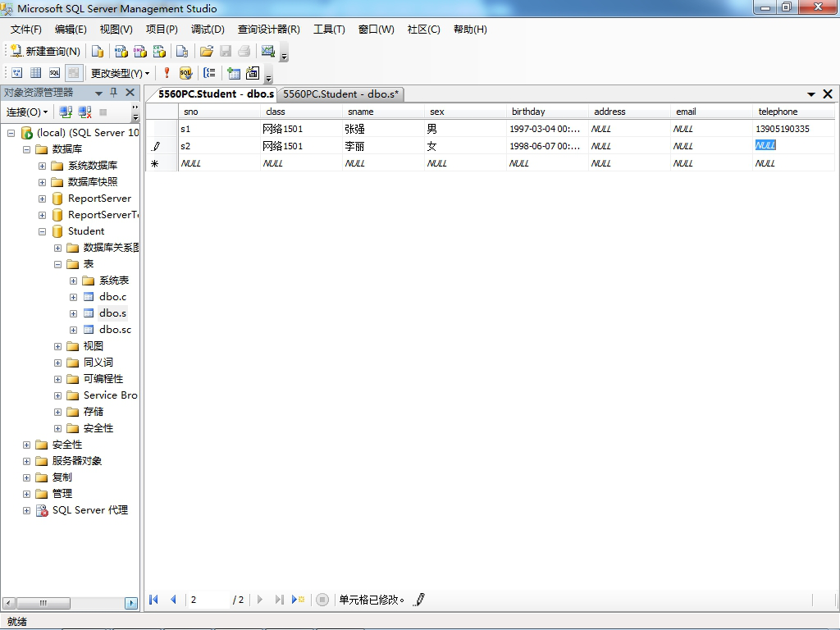This screenshot has height=630, width=840.
Task: Open a new Analysis Services DMX query
Action: (140, 51)
